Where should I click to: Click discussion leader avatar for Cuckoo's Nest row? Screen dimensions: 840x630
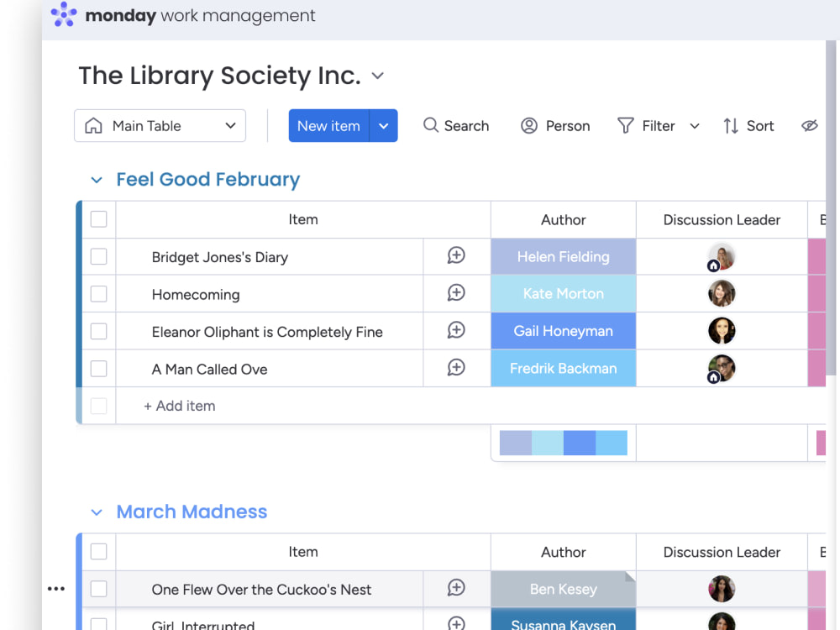pos(722,589)
